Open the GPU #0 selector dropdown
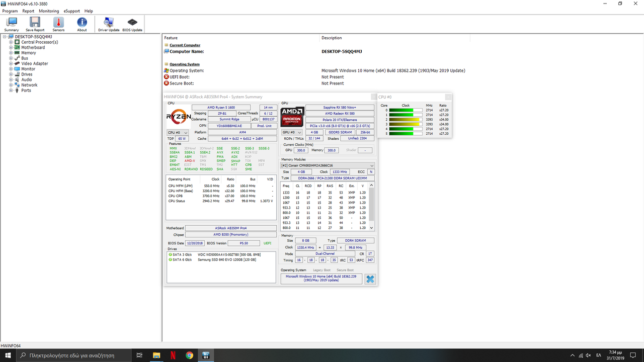644x362 pixels. point(292,132)
